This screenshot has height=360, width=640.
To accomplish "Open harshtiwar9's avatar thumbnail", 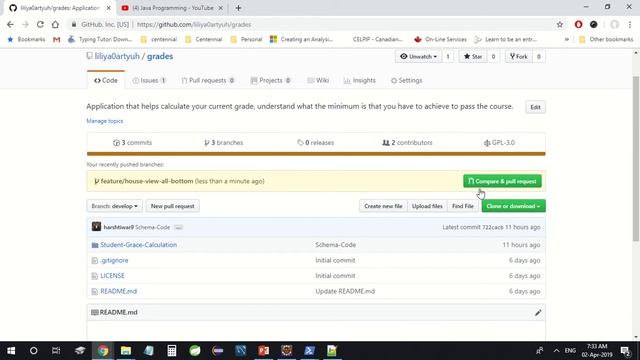I will 96,227.
